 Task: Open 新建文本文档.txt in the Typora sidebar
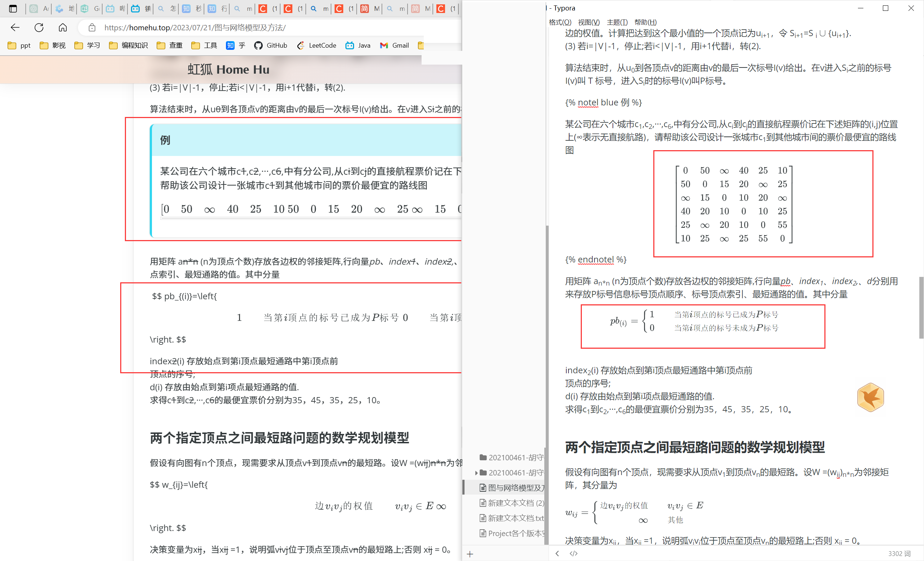514,518
